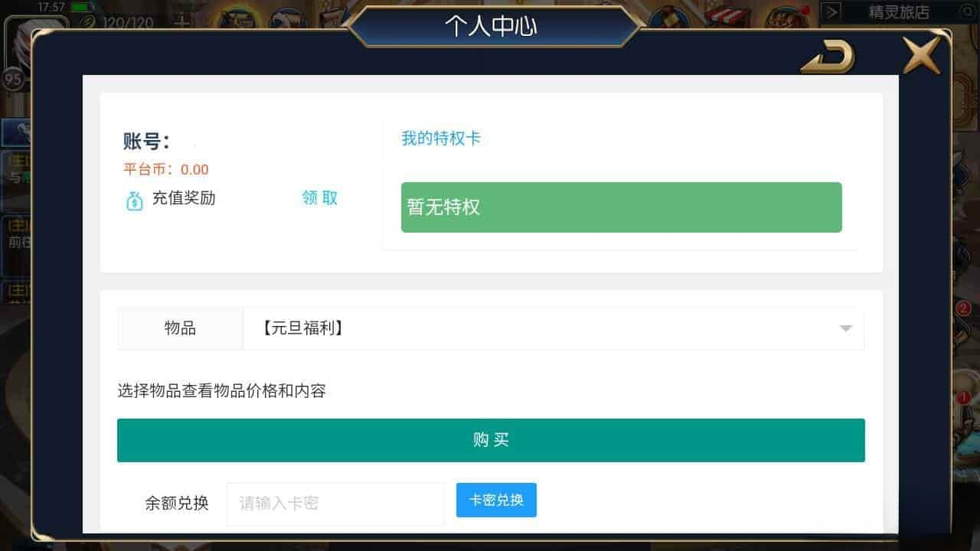The width and height of the screenshot is (980, 551).
Task: Open the 【元旦福利】 item selector
Action: click(x=553, y=328)
